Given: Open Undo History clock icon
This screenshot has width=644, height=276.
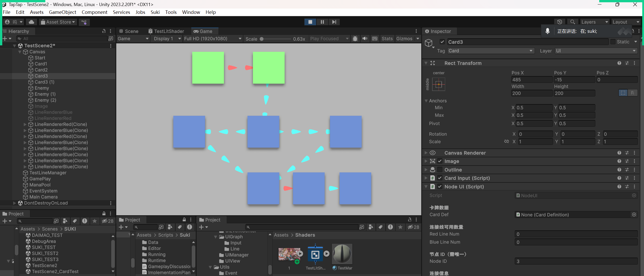Looking at the screenshot, I should click(559, 22).
